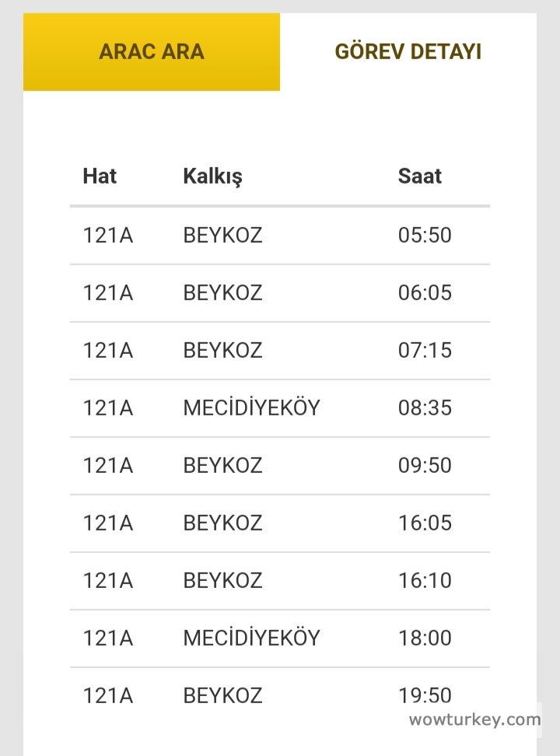
Task: Switch to the ARAC ARA tab
Action: [x=152, y=52]
